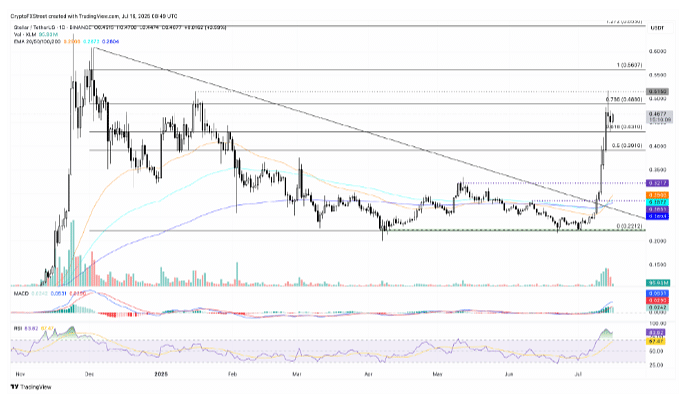The image size is (687, 398).
Task: Click the current price tag 0.4677
Action: click(x=659, y=117)
